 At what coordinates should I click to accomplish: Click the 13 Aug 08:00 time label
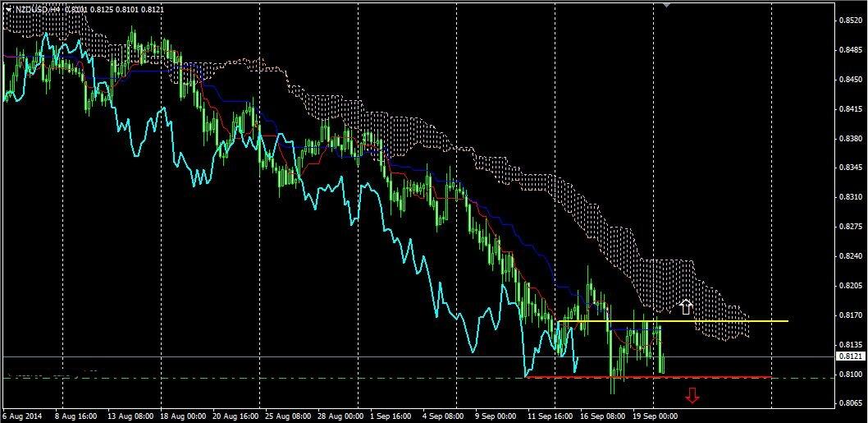click(x=132, y=416)
